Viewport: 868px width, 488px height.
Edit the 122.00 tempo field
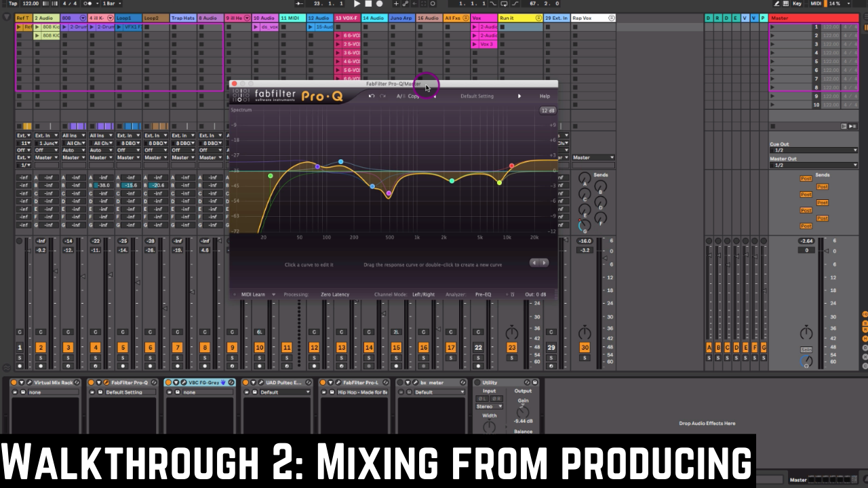31,3
